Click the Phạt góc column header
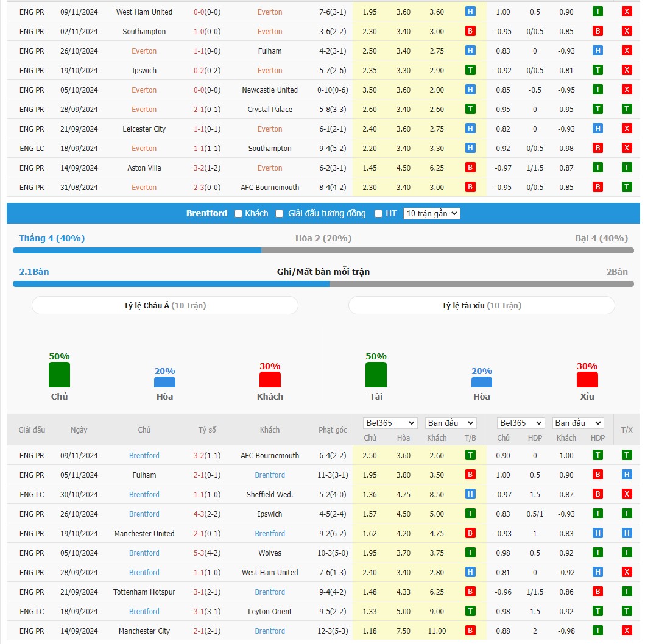This screenshot has height=644, width=645. point(333,430)
